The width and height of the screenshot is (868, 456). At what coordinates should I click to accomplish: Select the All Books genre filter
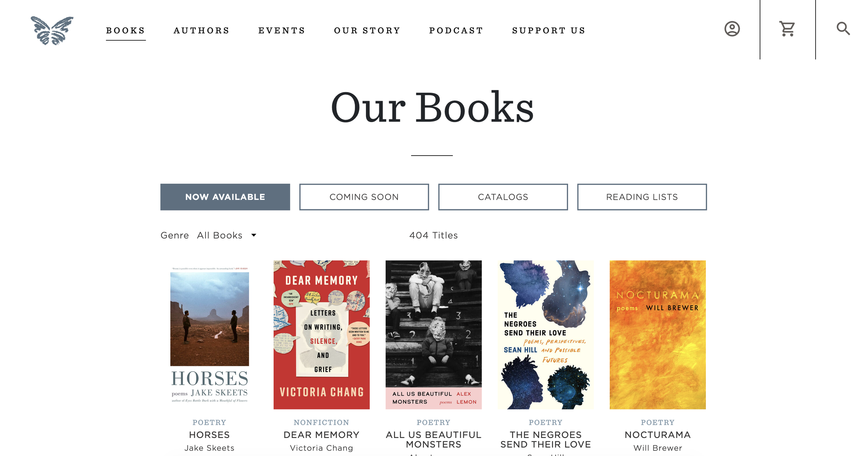click(x=219, y=235)
